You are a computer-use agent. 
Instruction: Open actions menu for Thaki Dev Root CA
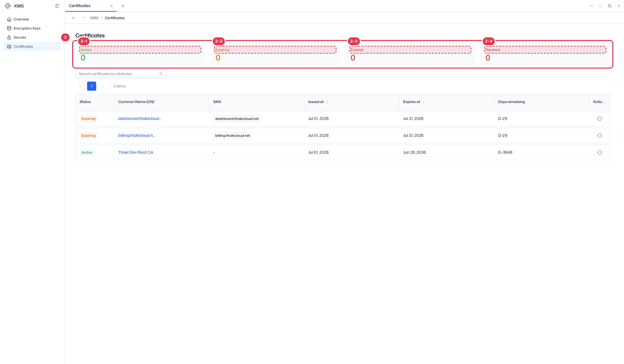(x=600, y=152)
